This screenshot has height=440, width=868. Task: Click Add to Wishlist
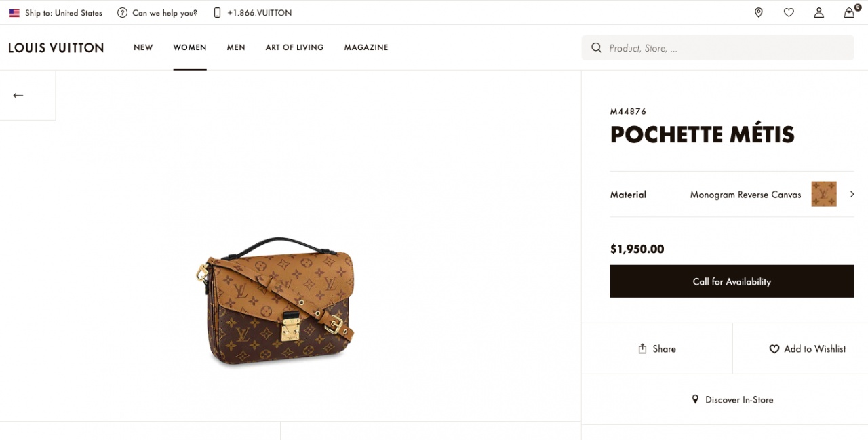[807, 348]
